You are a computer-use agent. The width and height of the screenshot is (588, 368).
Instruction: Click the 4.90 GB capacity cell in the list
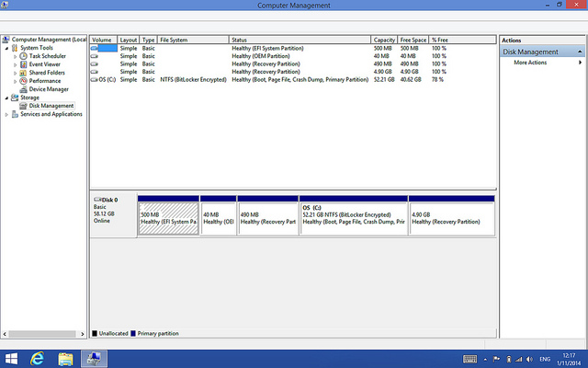[382, 72]
